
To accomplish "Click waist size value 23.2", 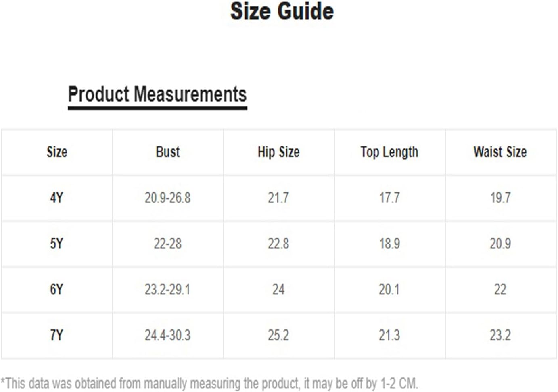I will 500,335.
